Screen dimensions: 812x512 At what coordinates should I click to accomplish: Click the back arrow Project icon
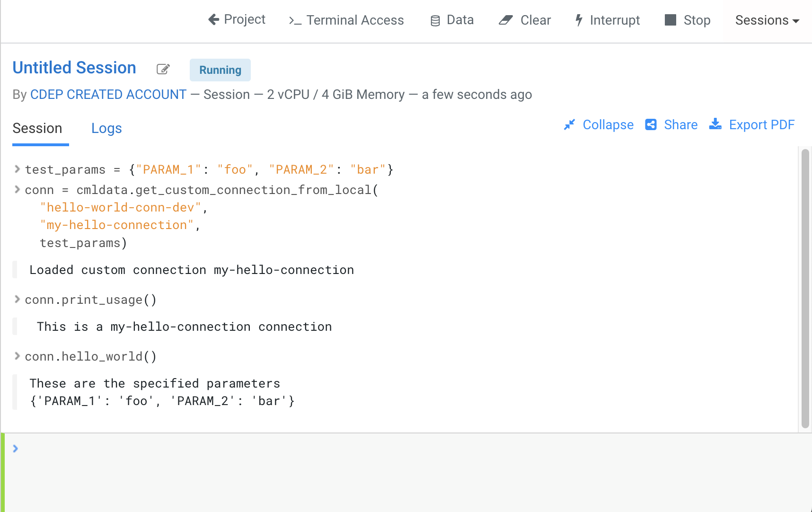[214, 19]
